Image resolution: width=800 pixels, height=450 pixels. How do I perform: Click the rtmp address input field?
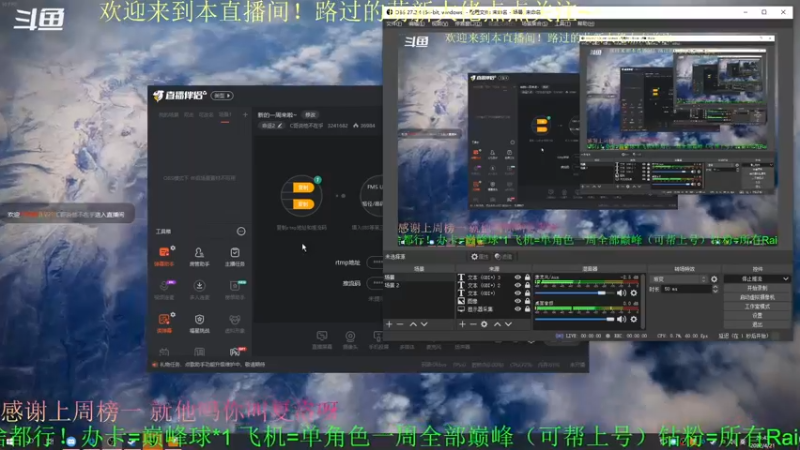[x=375, y=262]
